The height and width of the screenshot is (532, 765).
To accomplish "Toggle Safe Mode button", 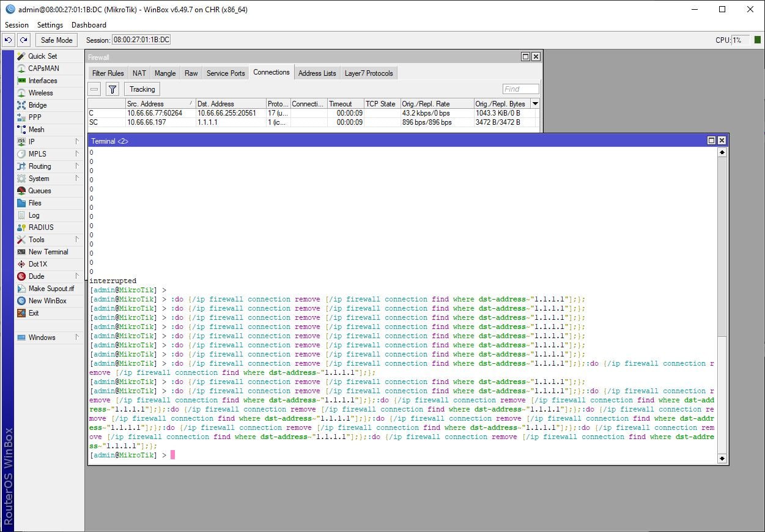I will point(56,40).
